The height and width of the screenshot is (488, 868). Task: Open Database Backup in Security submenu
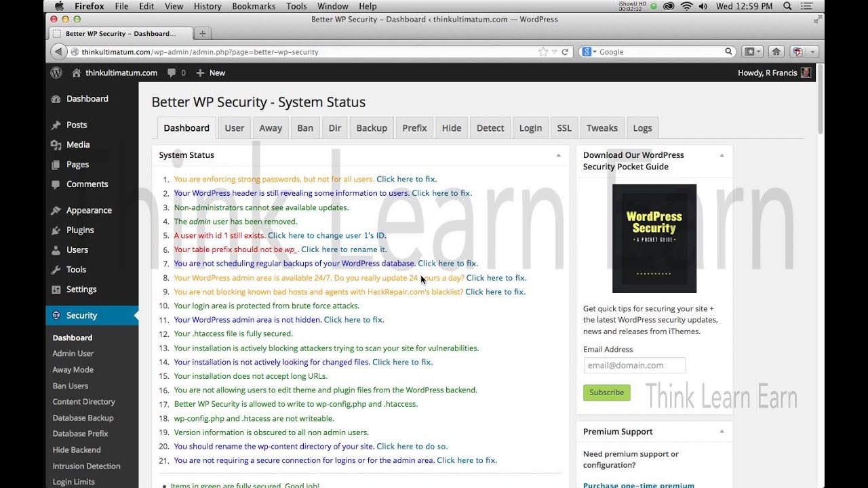83,418
